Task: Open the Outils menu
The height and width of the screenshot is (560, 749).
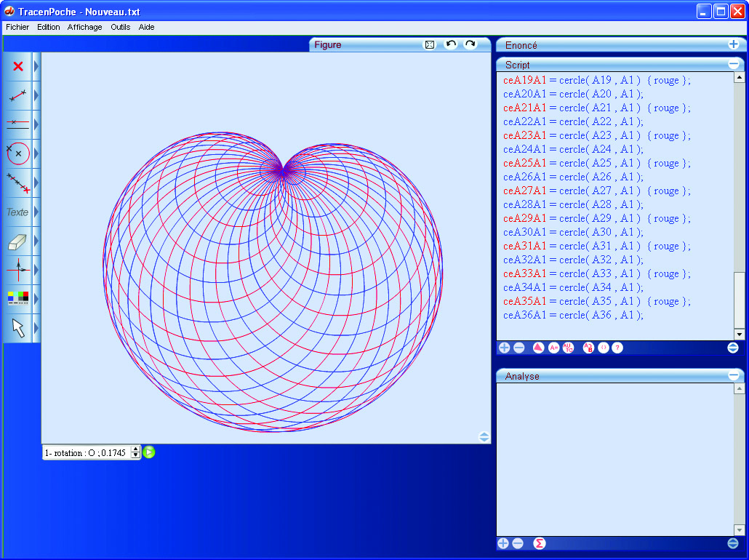Action: pos(121,27)
